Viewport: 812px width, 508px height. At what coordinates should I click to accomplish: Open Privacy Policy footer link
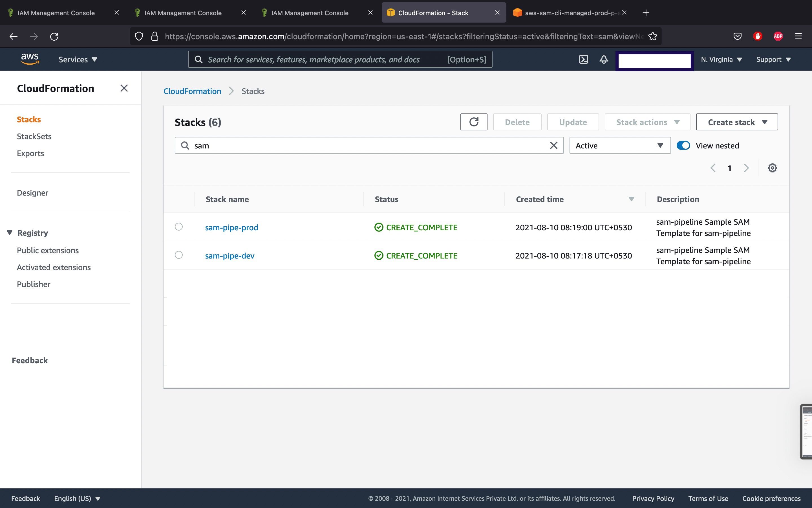pyautogui.click(x=653, y=498)
